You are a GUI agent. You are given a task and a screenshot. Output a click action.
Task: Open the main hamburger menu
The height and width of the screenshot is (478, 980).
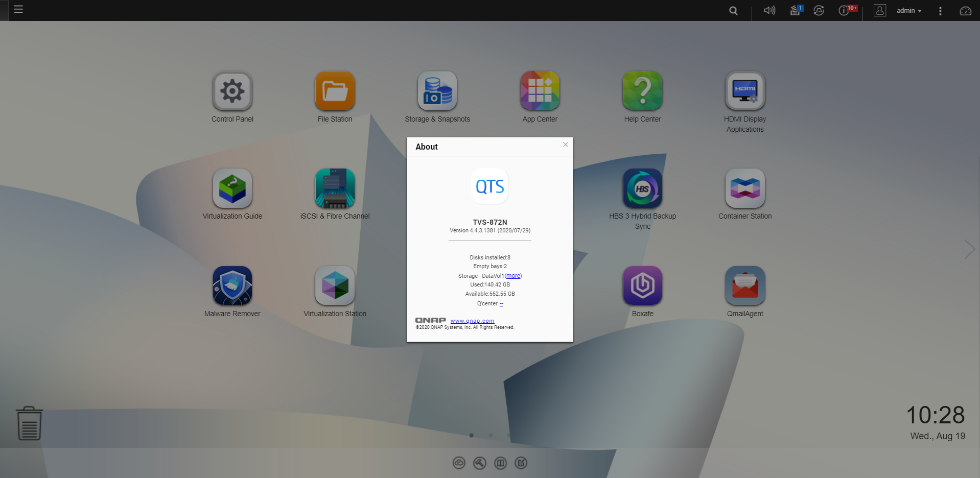[18, 9]
